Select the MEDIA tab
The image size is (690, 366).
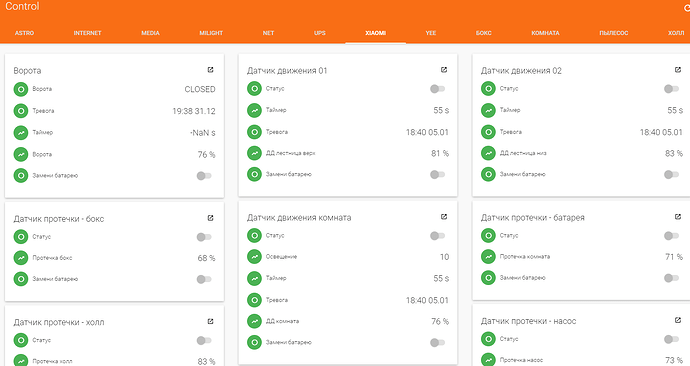150,33
